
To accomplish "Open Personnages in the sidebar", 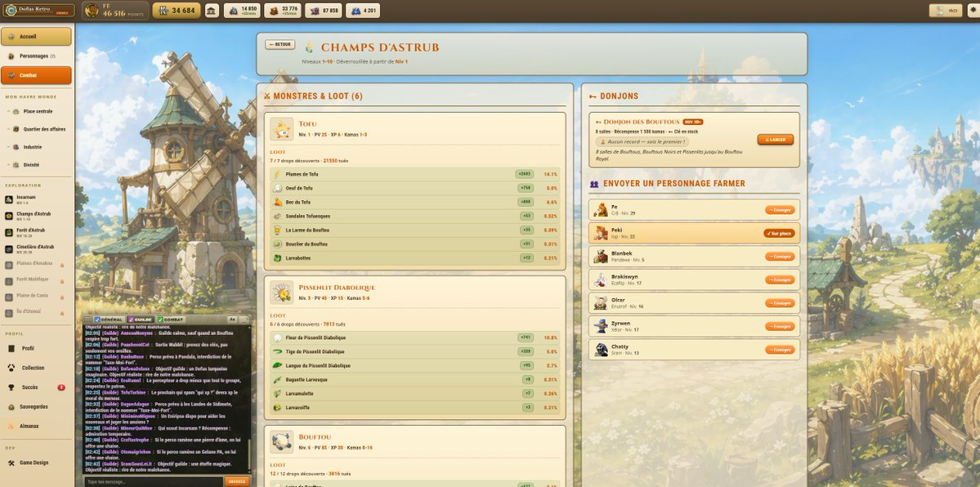I will 36,56.
